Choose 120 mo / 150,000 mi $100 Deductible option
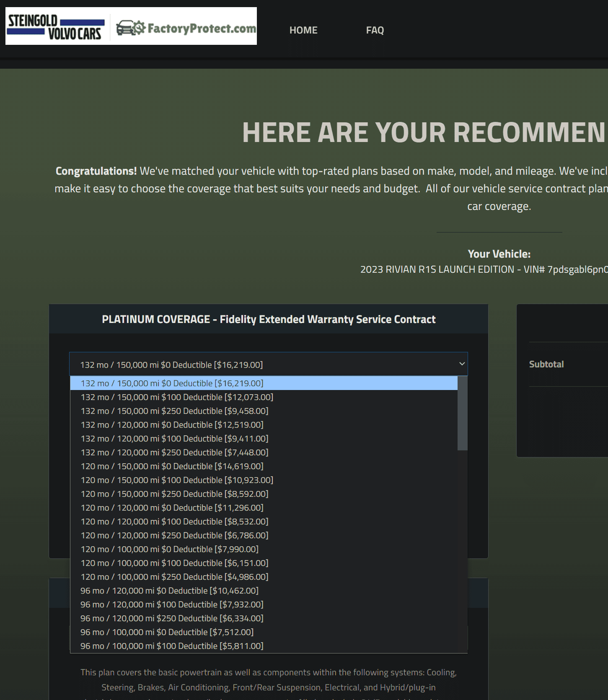608x700 pixels. click(264, 480)
